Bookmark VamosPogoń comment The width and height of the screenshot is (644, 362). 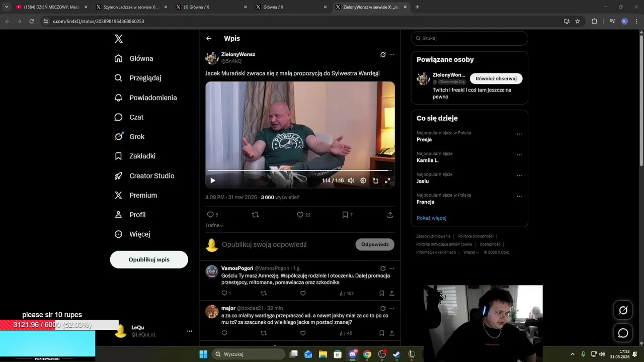coord(382,293)
